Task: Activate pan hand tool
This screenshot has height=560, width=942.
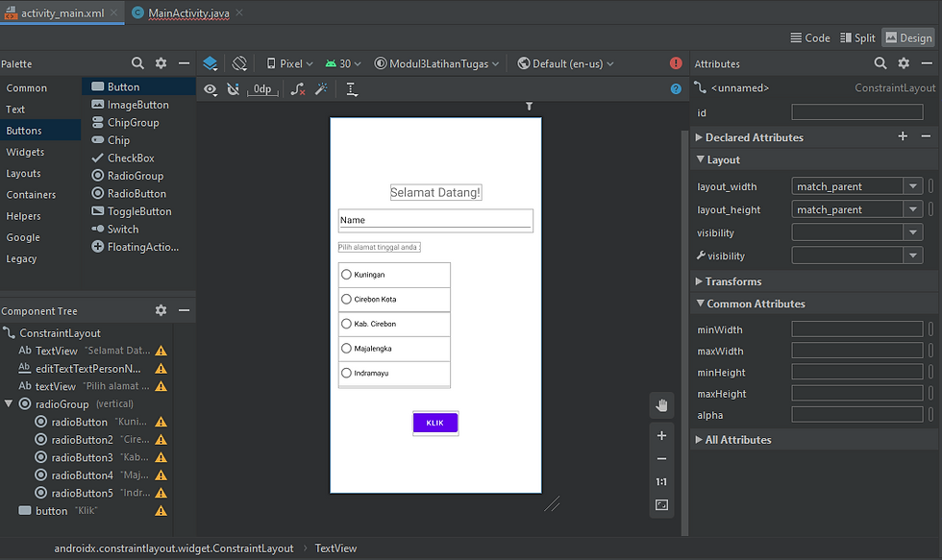Action: 661,405
